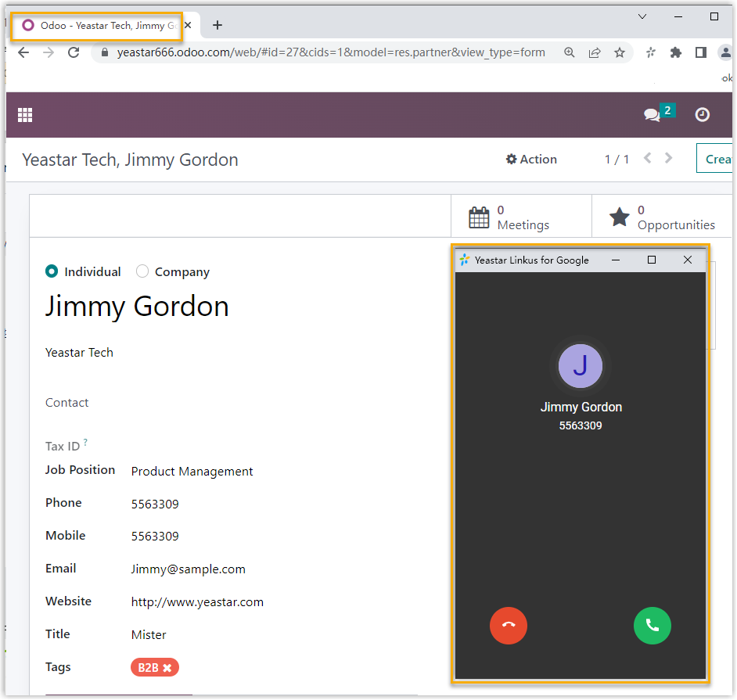
Task: Go to previous record arrow
Action: click(648, 158)
